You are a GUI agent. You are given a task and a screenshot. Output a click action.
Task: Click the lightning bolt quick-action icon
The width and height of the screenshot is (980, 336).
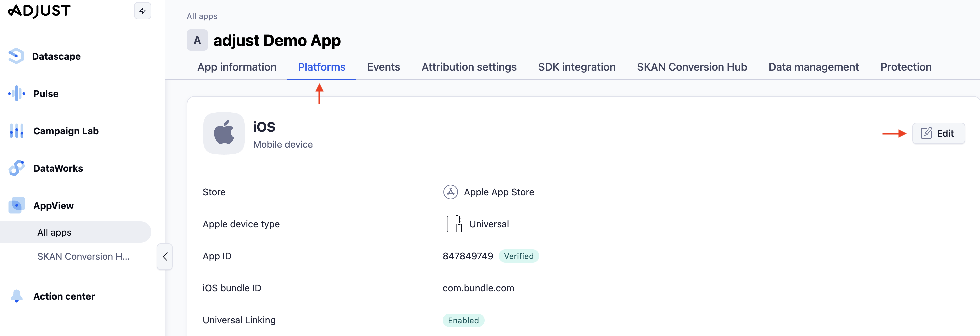[143, 11]
